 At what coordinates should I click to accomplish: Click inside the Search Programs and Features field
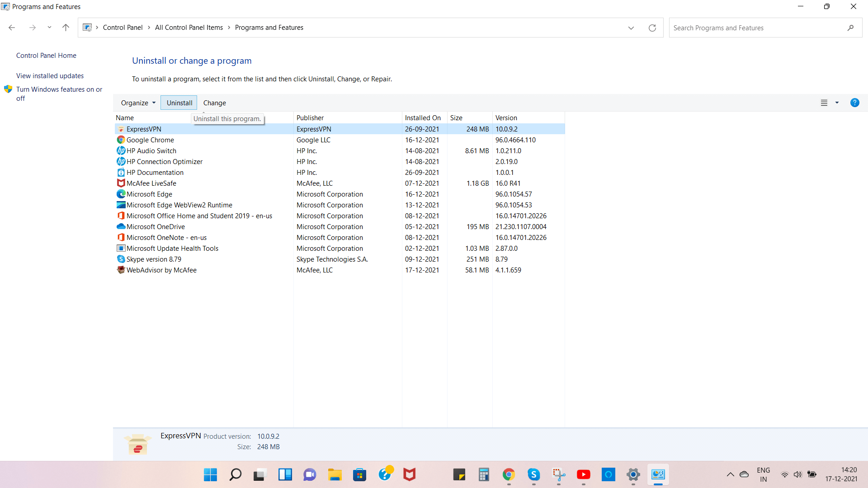point(746,28)
